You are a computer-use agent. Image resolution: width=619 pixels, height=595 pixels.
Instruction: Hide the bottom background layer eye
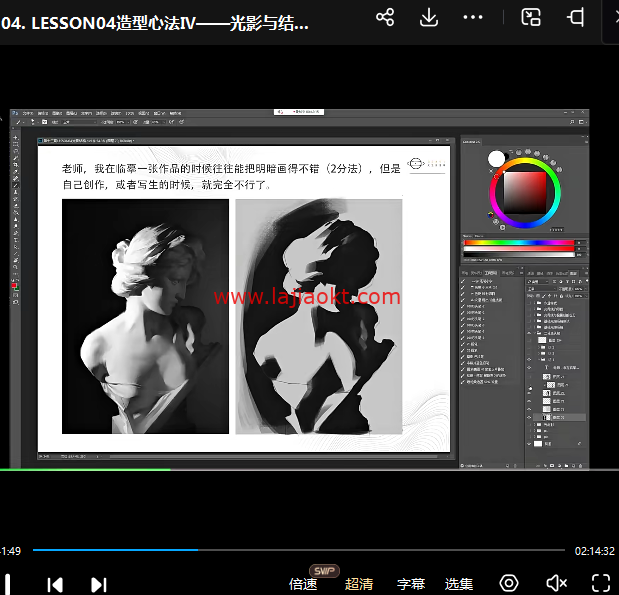(529, 444)
